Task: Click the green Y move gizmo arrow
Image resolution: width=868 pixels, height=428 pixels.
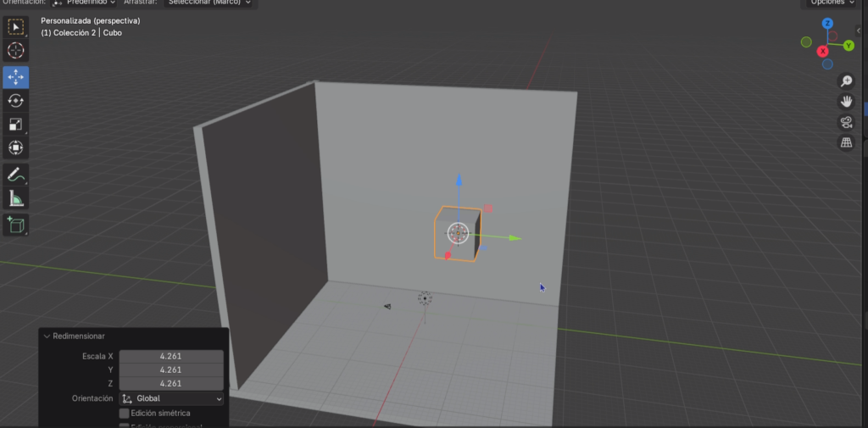Action: [x=514, y=238]
